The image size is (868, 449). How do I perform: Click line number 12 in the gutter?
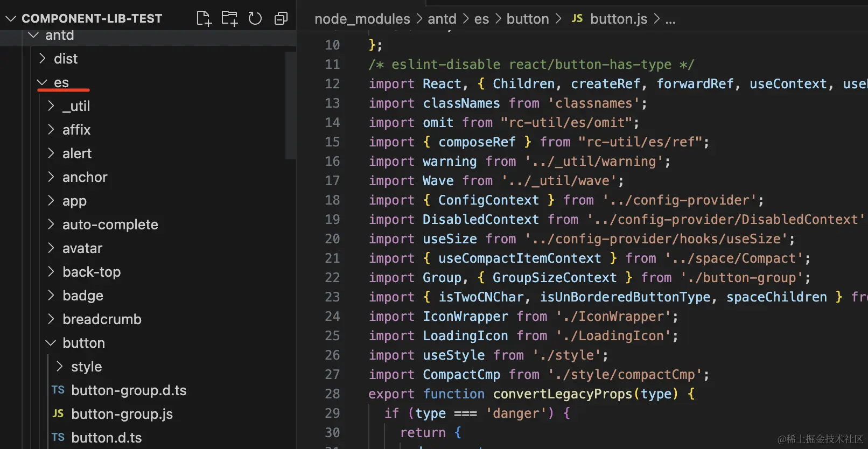332,84
